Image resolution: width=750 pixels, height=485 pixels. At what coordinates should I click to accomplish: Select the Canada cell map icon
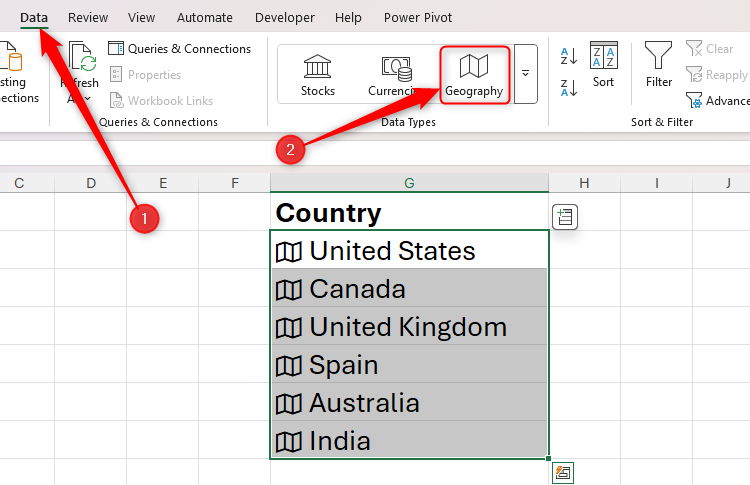tap(288, 290)
